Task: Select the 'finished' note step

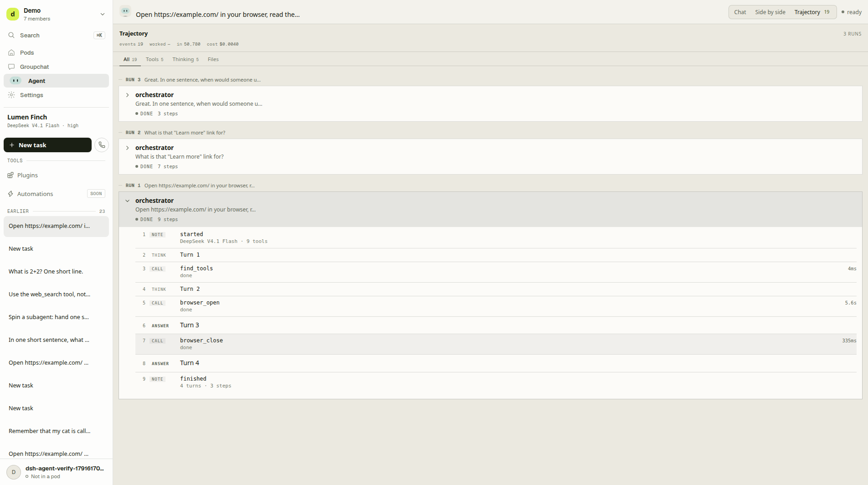Action: 496,382
